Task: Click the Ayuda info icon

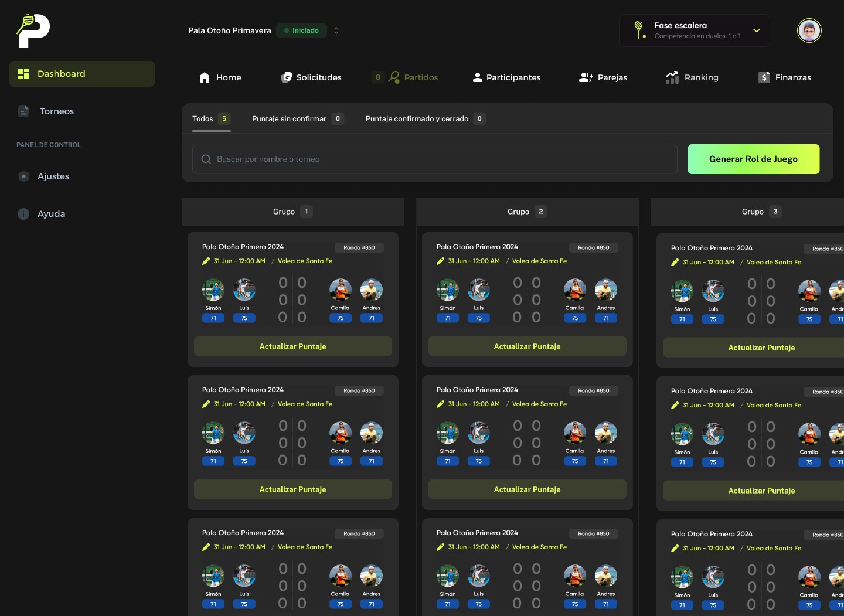Action: pyautogui.click(x=23, y=214)
